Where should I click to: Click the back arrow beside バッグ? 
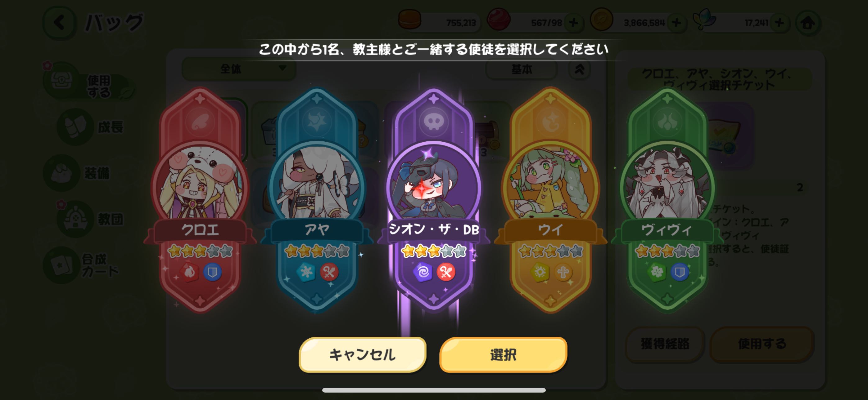pos(60,23)
